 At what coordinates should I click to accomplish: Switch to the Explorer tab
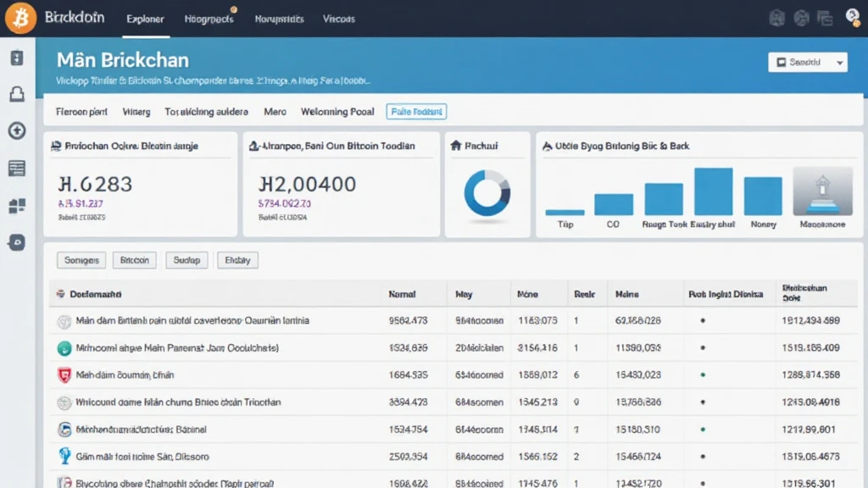click(x=145, y=19)
